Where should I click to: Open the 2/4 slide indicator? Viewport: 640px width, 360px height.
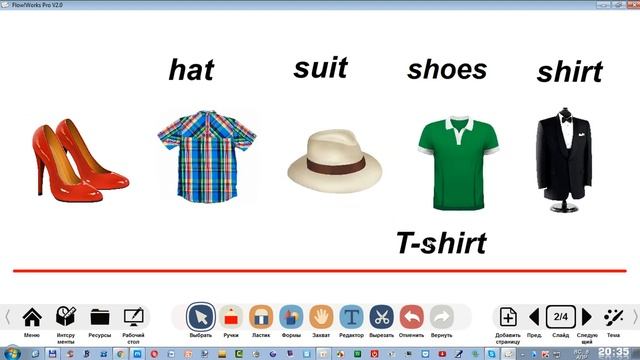561,317
